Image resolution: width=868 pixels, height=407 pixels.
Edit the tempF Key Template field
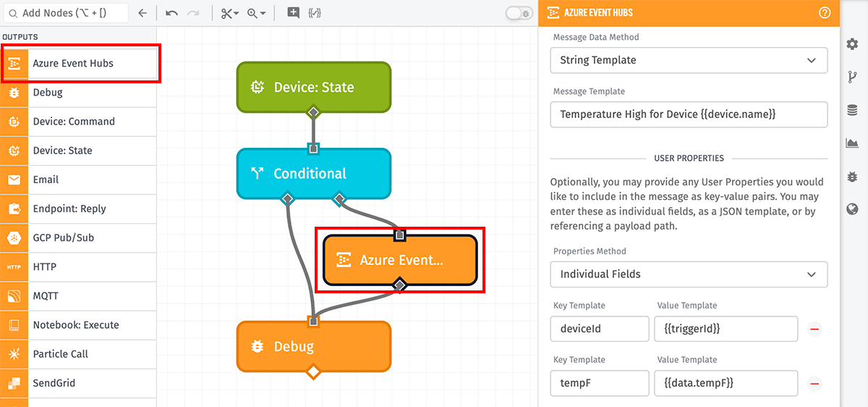pos(600,383)
